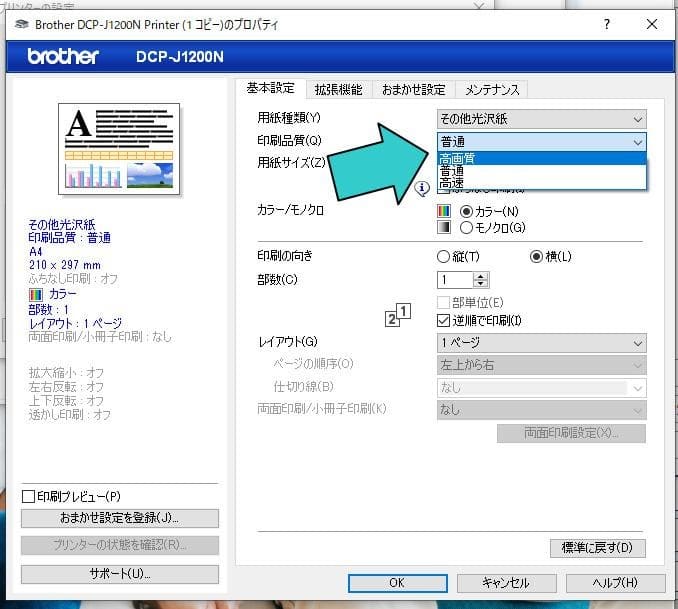
Task: Decrease copies with the down spinner arrow
Action: pyautogui.click(x=481, y=284)
